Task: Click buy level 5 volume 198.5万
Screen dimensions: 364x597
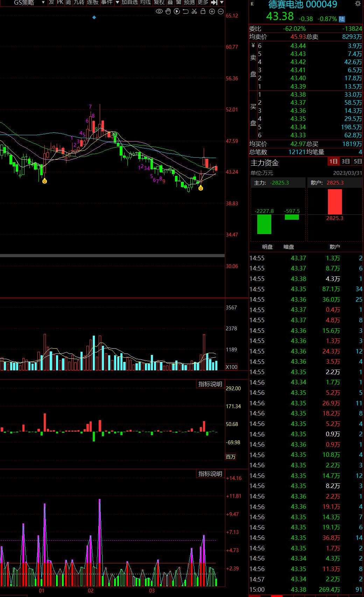Action: pos(351,127)
